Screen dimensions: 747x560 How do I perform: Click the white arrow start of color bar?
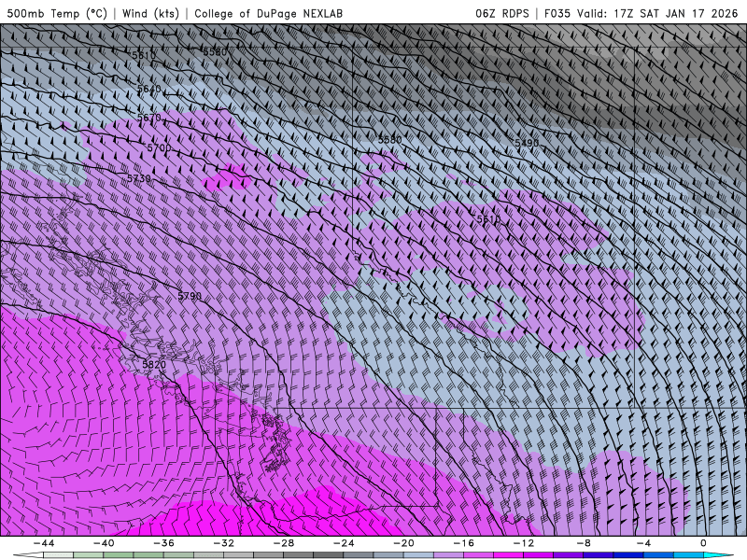tap(28, 555)
